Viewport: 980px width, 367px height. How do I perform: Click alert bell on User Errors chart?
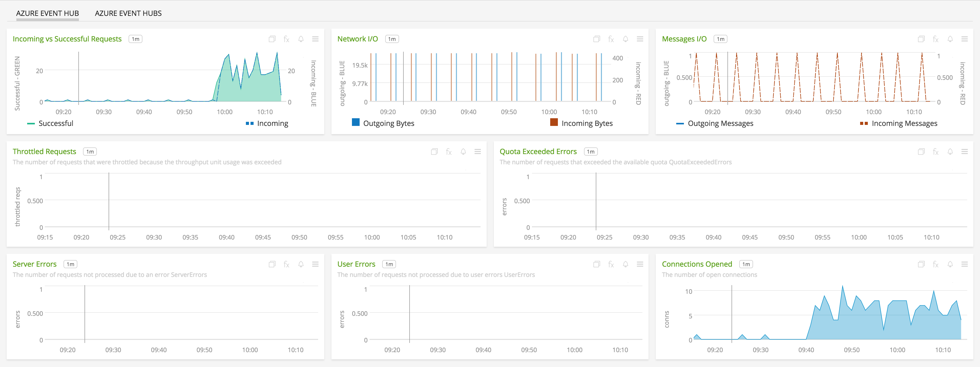(x=625, y=264)
